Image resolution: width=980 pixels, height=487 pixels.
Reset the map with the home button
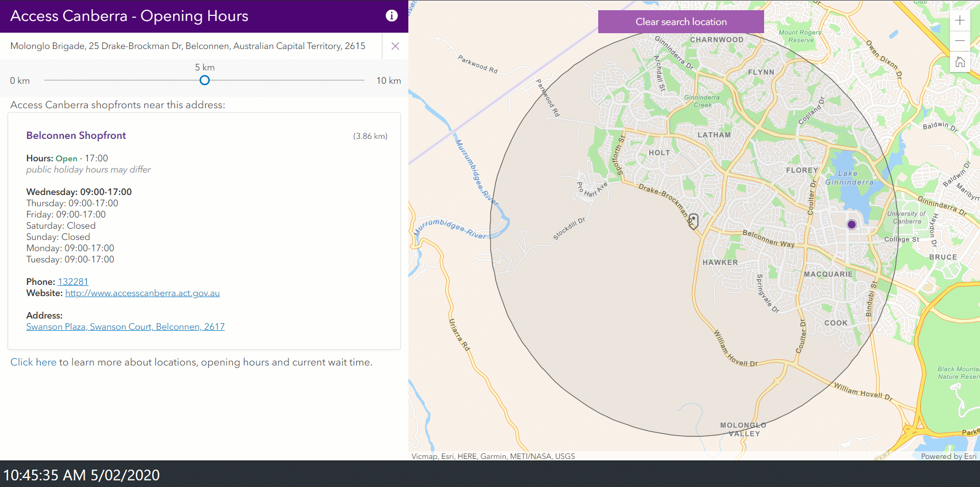[960, 62]
